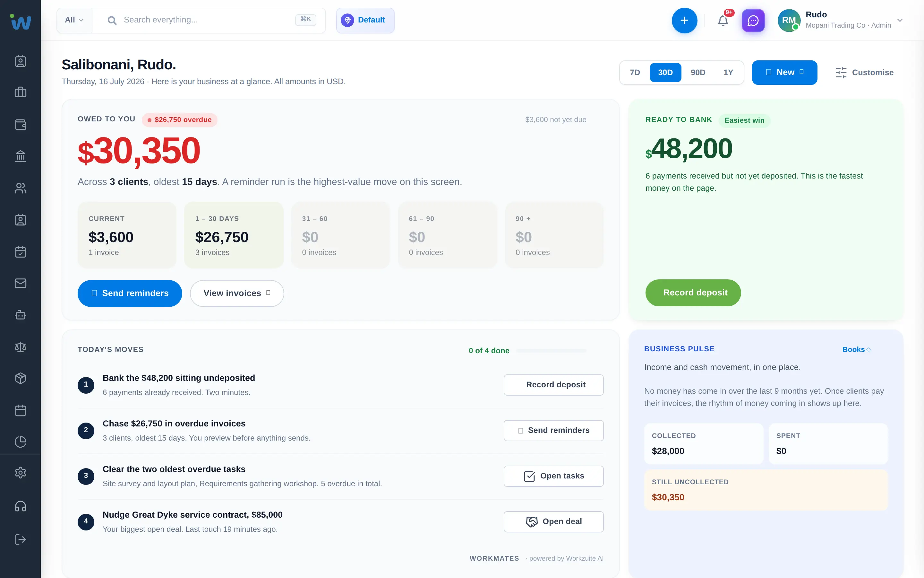
Task: Open the purple chat messages icon
Action: click(x=753, y=20)
